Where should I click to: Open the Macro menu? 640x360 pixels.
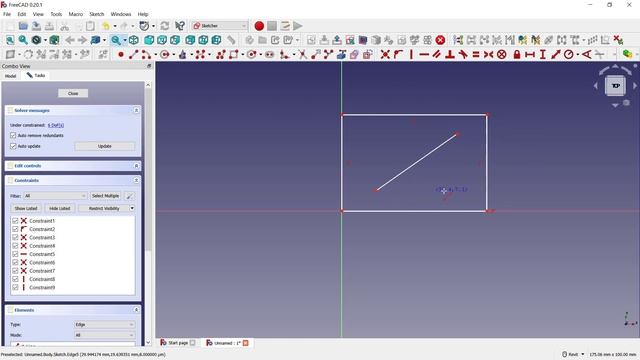click(76, 14)
